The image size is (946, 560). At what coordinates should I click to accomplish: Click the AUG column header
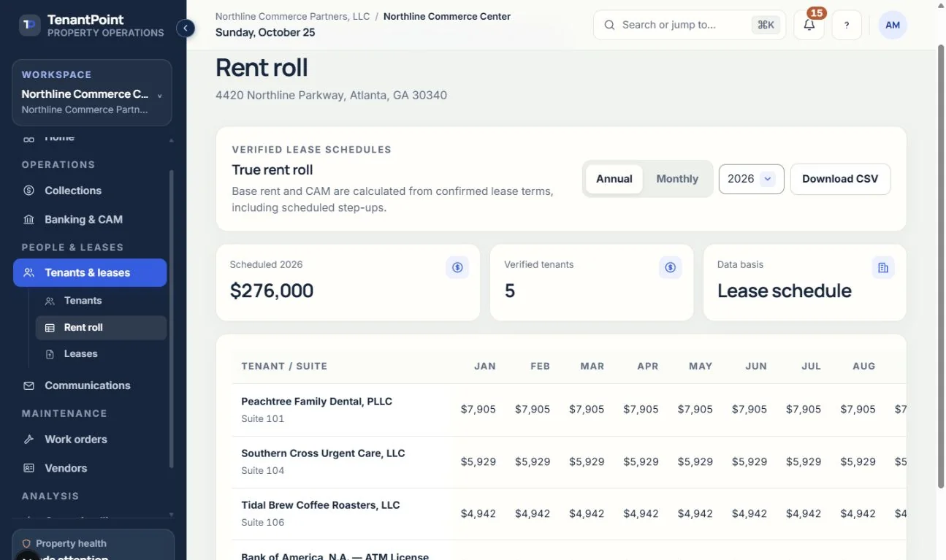pos(864,367)
